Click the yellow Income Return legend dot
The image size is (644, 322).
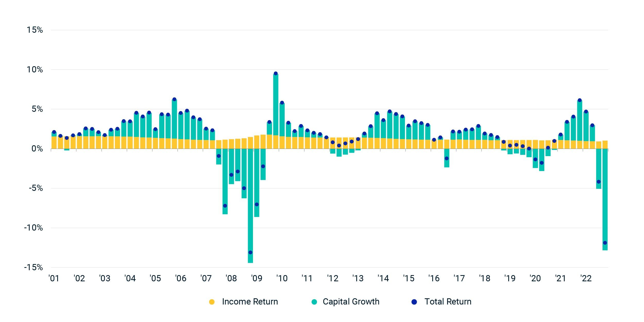(212, 302)
